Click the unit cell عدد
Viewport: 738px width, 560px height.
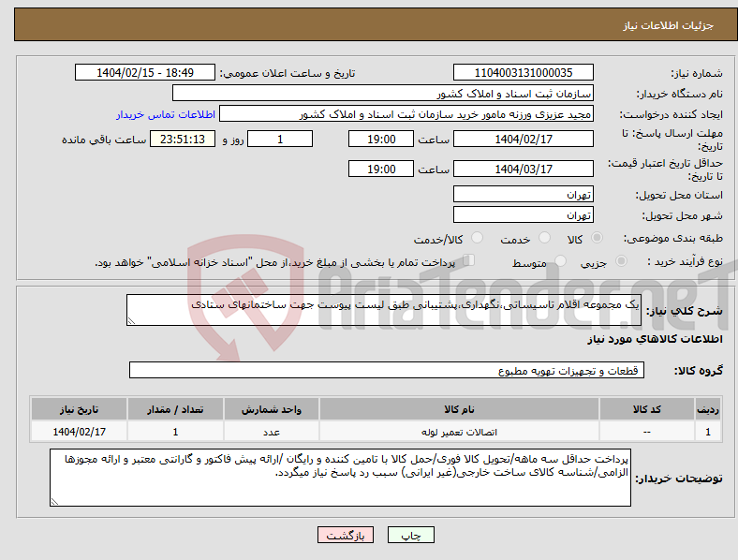(272, 432)
